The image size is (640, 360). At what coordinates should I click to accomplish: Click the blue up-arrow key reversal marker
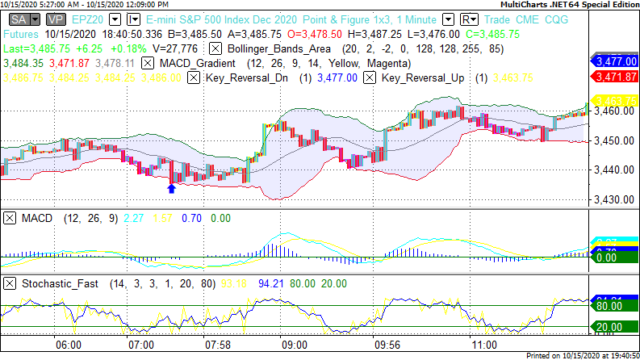171,189
